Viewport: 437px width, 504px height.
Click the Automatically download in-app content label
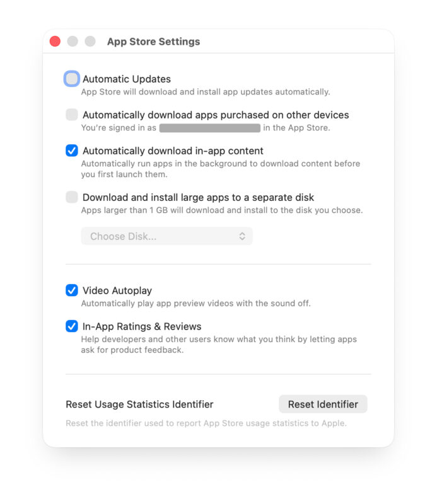[173, 151]
